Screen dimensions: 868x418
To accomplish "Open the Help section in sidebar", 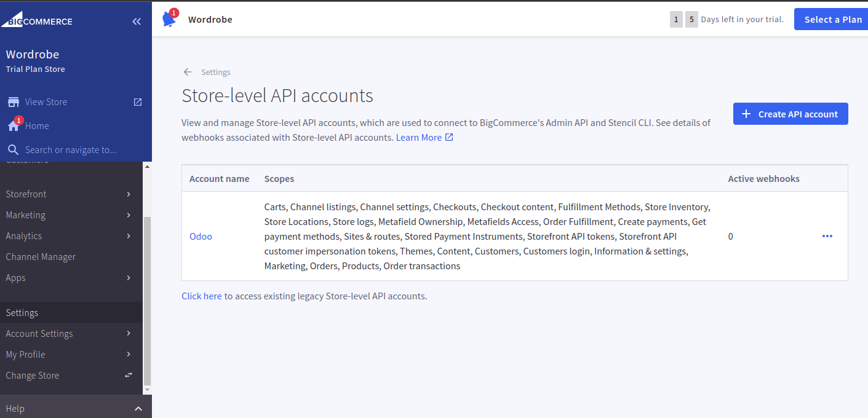I will pos(76,408).
